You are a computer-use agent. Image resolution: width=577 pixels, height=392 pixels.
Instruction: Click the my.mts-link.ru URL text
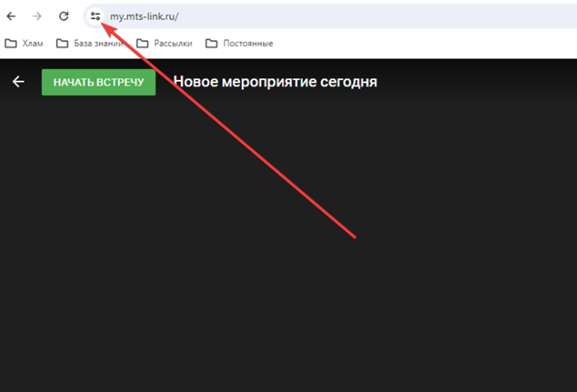[x=144, y=16]
